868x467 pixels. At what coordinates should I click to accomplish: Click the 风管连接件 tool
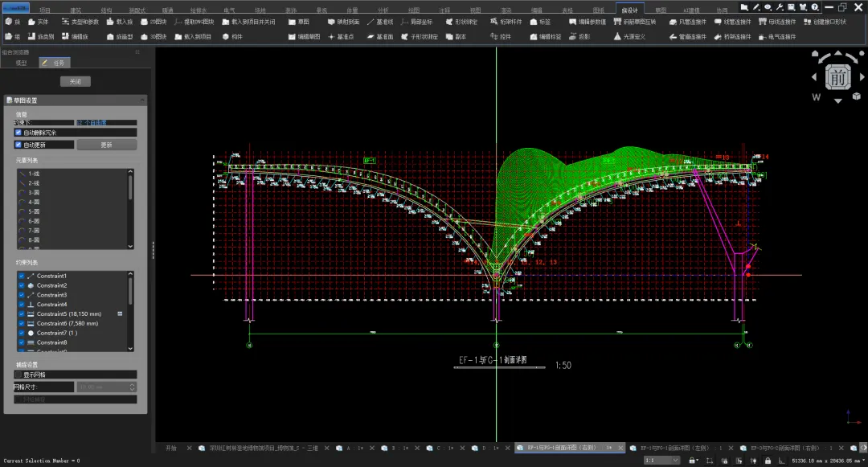pyautogui.click(x=687, y=22)
